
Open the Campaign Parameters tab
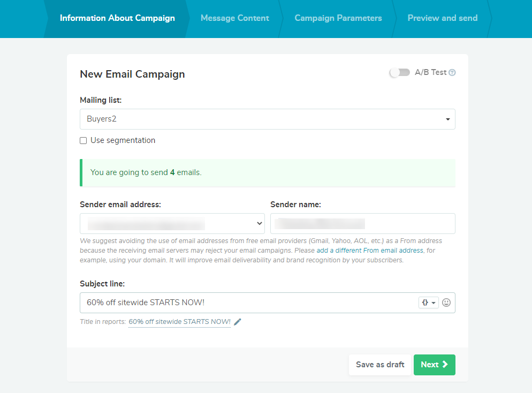click(x=338, y=18)
